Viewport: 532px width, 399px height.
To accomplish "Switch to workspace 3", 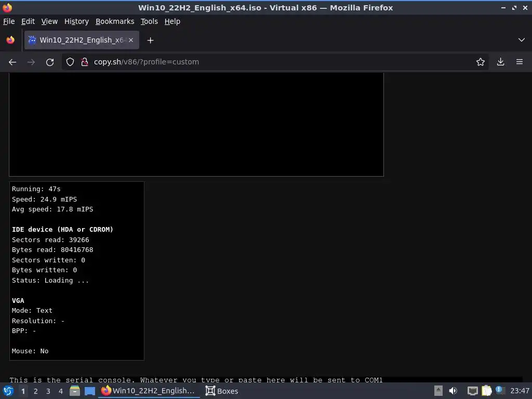I will 48,391.
